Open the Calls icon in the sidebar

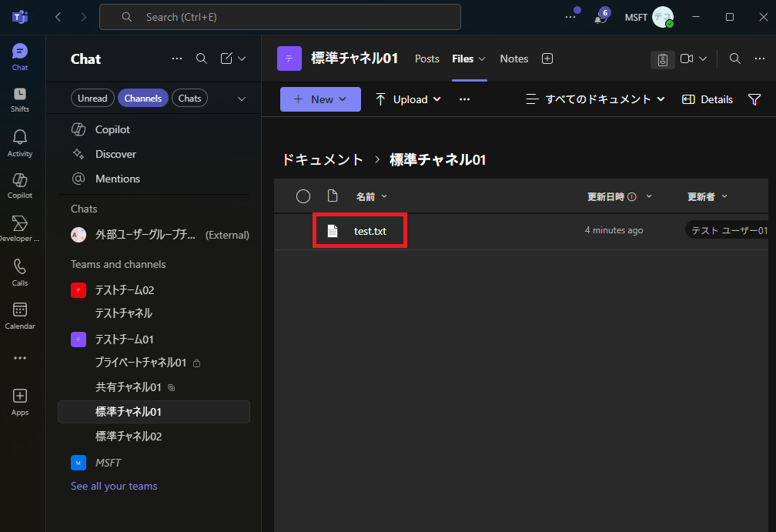(20, 266)
